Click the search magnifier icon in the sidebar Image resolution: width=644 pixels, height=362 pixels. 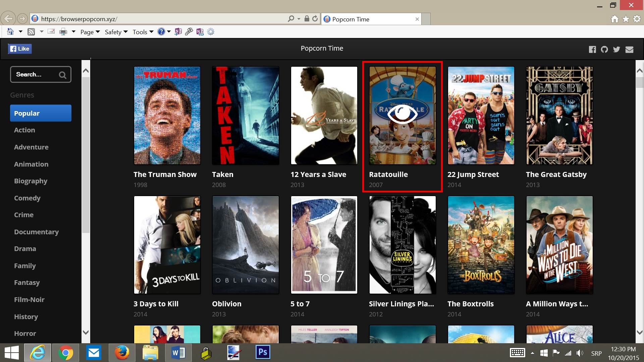tap(62, 74)
